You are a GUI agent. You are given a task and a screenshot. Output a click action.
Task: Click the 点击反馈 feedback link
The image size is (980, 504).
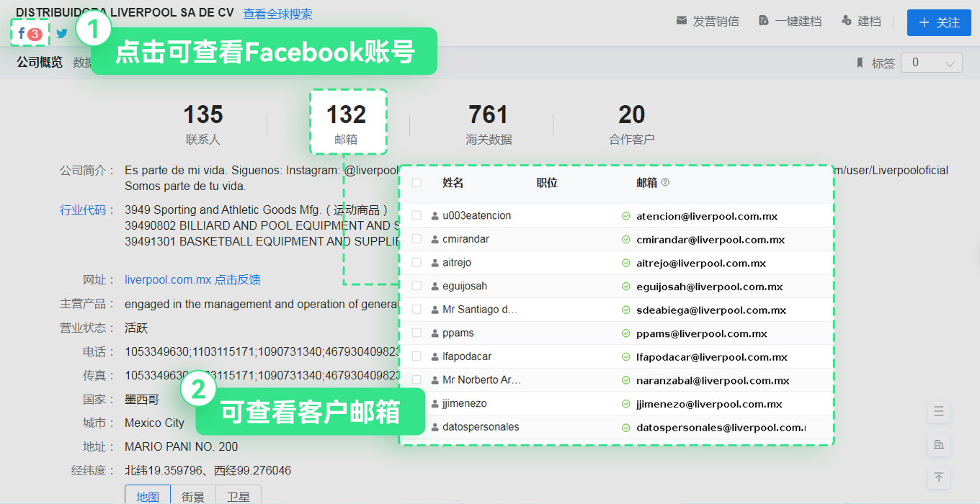(238, 280)
